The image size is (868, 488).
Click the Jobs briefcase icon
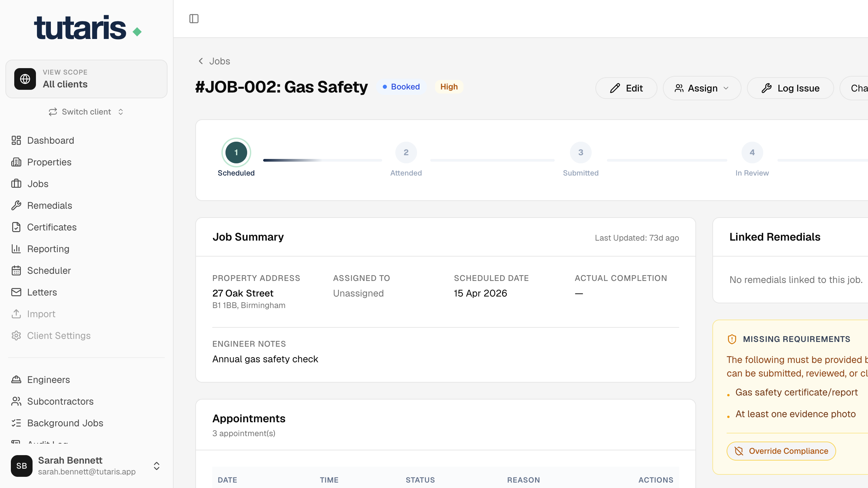[x=16, y=184]
